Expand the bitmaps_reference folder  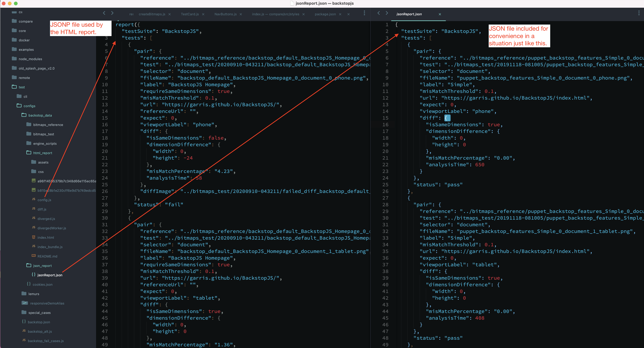coord(48,125)
